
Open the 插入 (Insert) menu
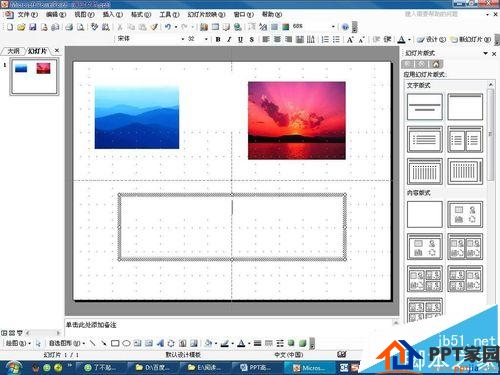tap(113, 14)
